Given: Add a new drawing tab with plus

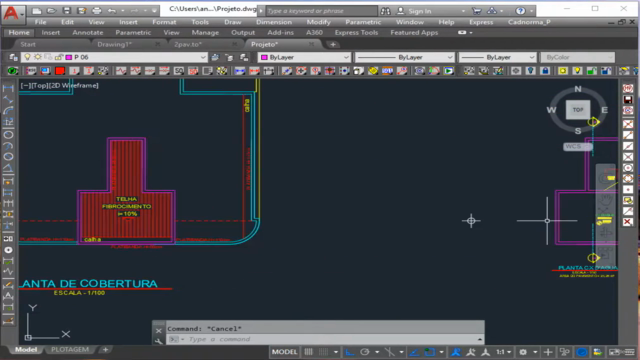Looking at the screenshot, I should [333, 44].
